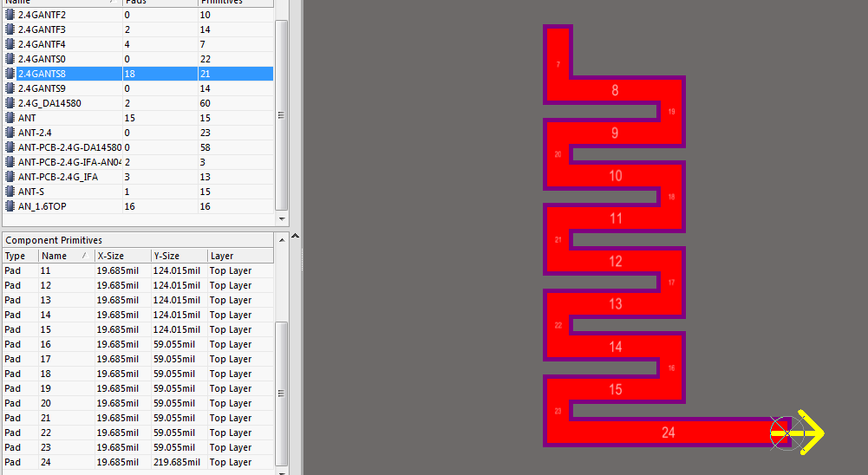
Task: Click the icon next to ANT component
Action: coord(10,118)
